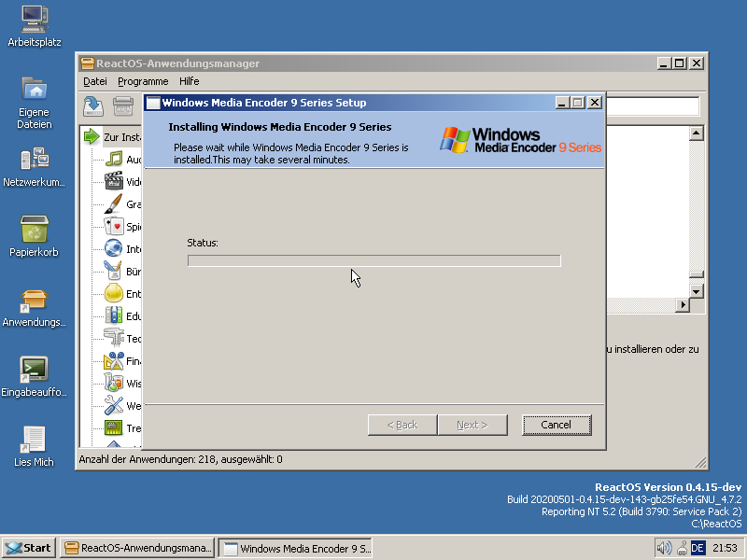Click the DE keyboard language indicator
747x560 pixels.
pyautogui.click(x=698, y=548)
